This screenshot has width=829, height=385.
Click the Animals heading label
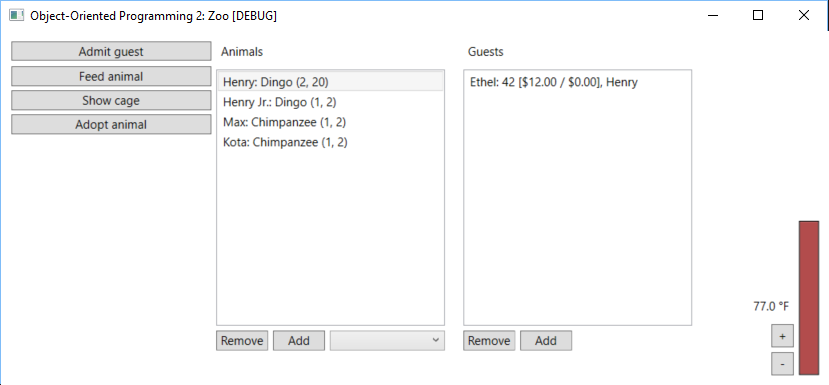pyautogui.click(x=242, y=52)
